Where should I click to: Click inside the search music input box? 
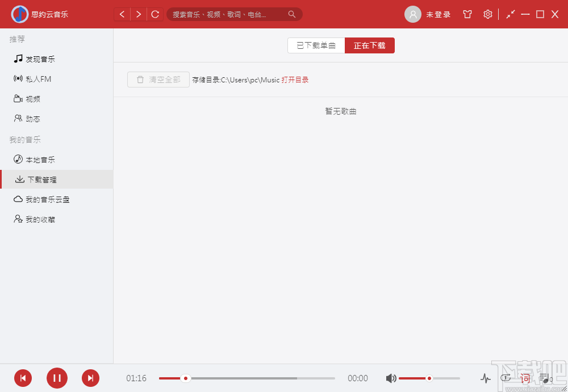227,14
